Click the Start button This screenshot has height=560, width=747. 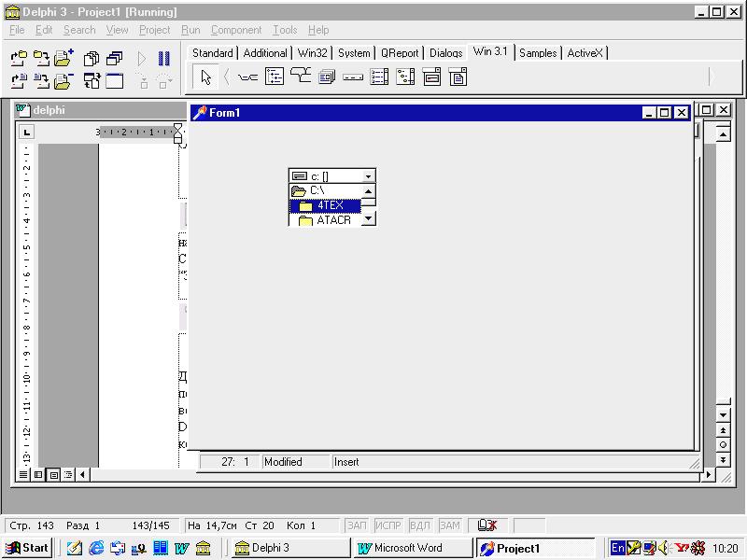(27, 548)
